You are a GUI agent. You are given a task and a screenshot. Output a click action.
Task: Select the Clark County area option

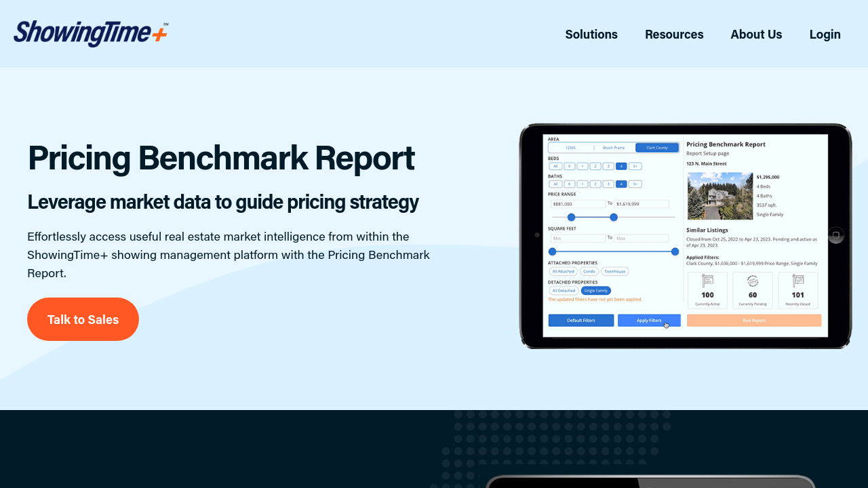pos(656,148)
